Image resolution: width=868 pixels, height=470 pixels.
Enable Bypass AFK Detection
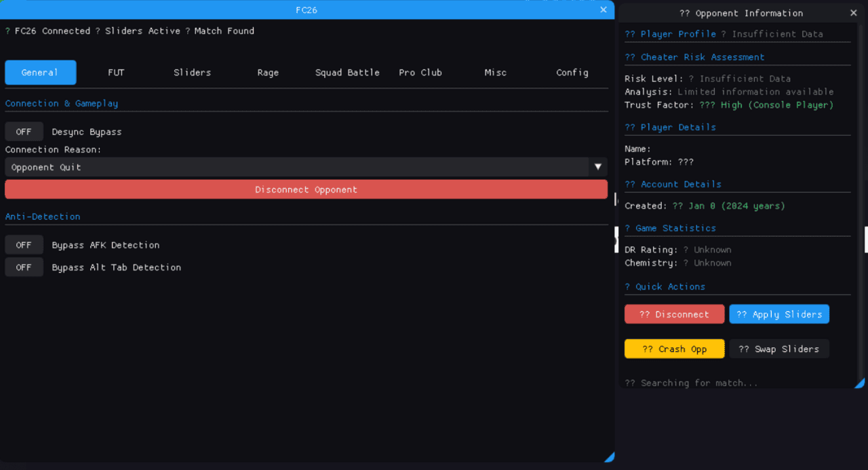point(24,245)
